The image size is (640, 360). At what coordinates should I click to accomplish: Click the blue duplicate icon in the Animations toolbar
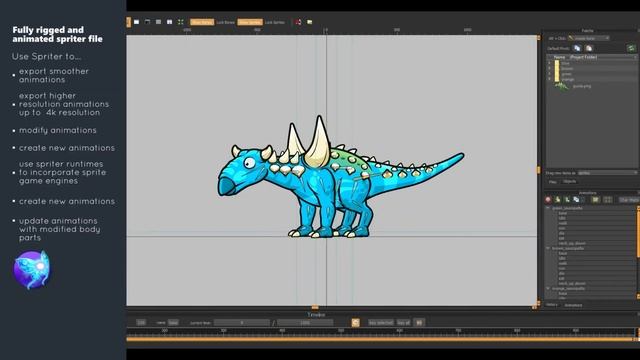pos(576,200)
